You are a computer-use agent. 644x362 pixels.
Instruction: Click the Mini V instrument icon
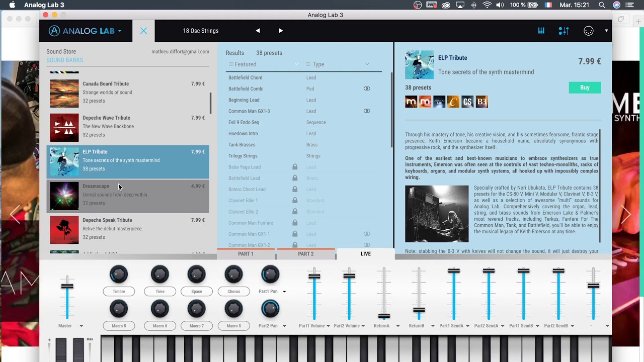pos(411,102)
